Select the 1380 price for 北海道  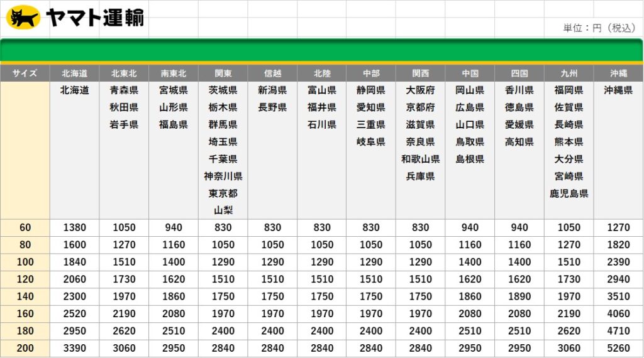coord(75,227)
